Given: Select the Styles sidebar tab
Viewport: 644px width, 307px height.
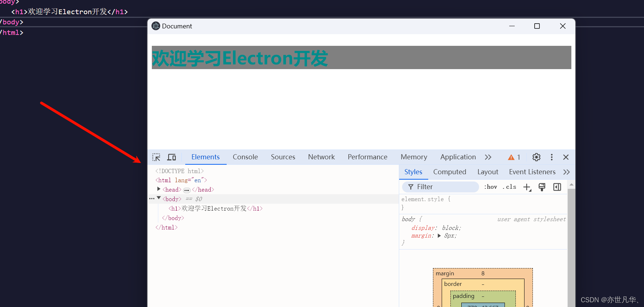Looking at the screenshot, I should [x=413, y=172].
